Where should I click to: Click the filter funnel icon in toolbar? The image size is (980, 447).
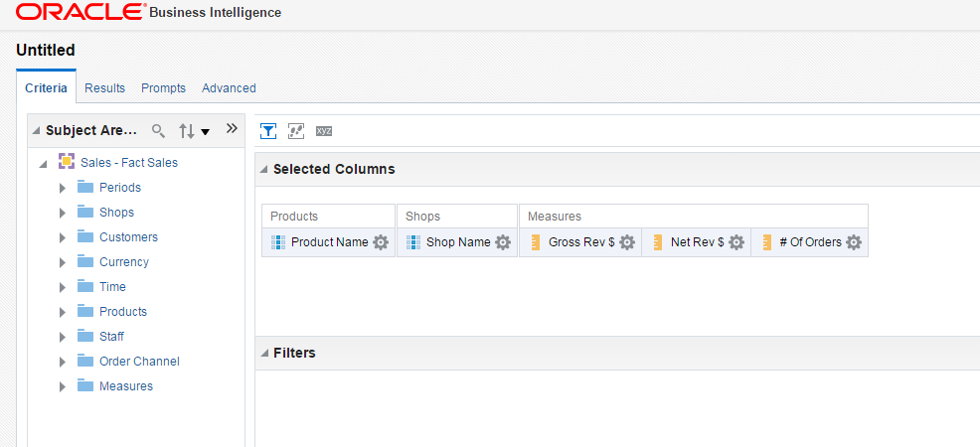tap(268, 131)
